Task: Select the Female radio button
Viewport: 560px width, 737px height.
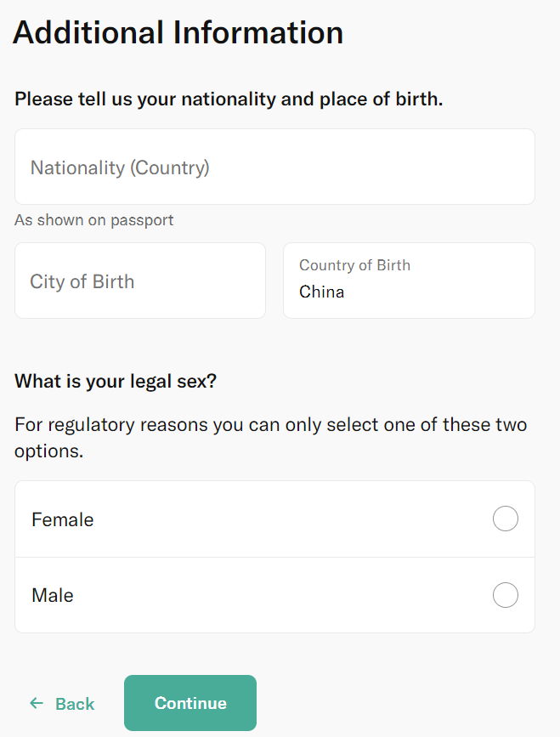Action: pos(506,519)
